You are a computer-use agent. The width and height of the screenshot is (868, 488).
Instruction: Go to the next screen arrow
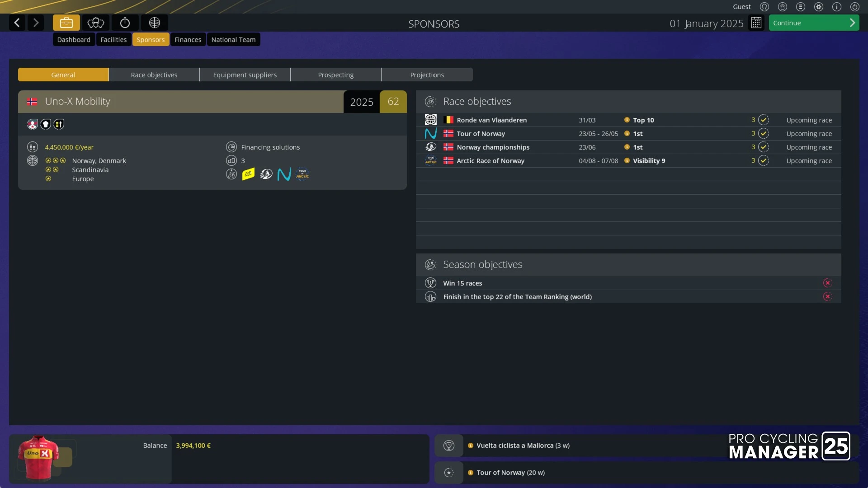point(36,23)
